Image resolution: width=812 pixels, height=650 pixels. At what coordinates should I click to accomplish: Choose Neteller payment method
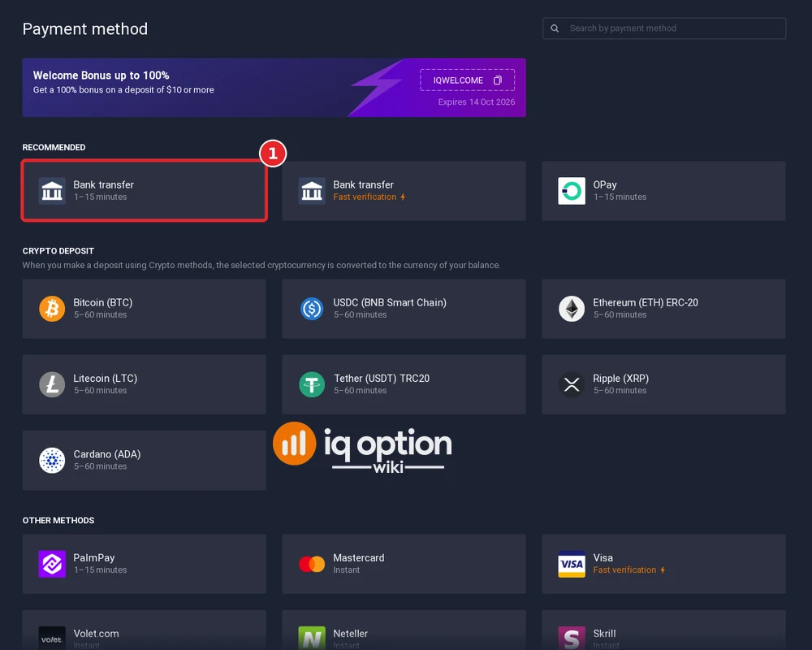(x=404, y=630)
